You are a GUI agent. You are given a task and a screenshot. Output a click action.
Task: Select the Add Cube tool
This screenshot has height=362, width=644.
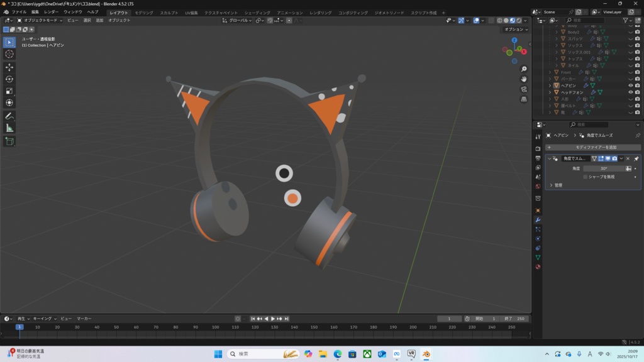9,141
